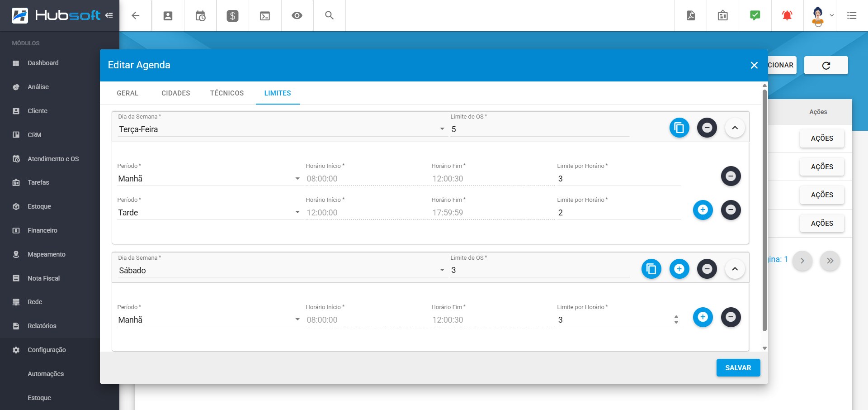Add a period after Sábado's Manhã row
The height and width of the screenshot is (410, 868).
[703, 317]
